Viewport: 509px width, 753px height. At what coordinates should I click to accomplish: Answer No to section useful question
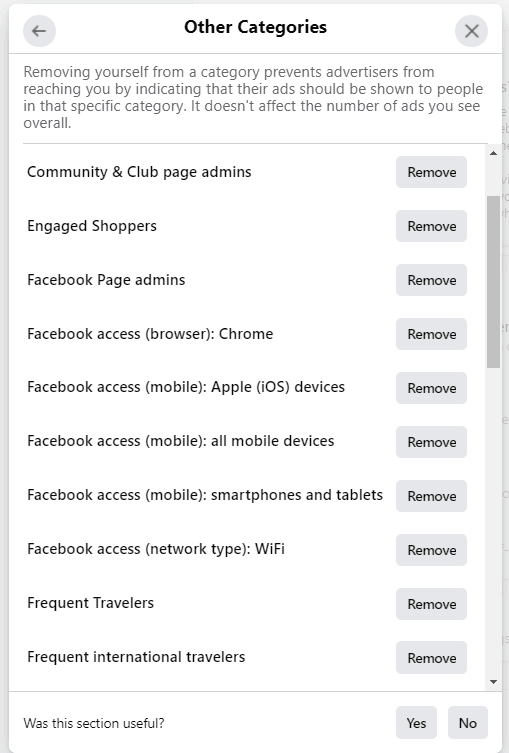pos(468,723)
